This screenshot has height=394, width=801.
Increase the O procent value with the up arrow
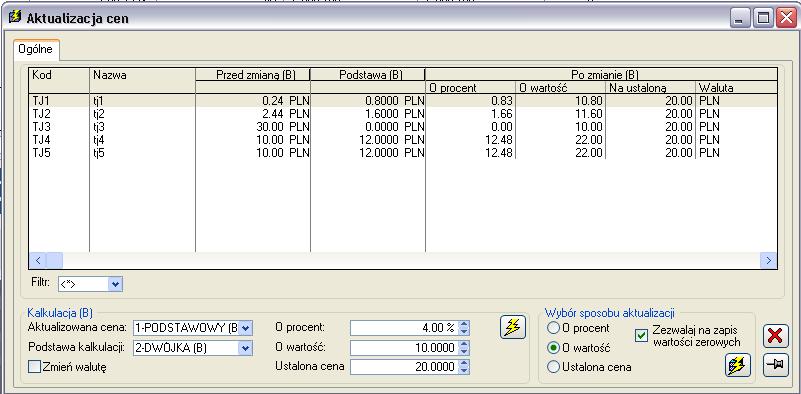pos(464,324)
